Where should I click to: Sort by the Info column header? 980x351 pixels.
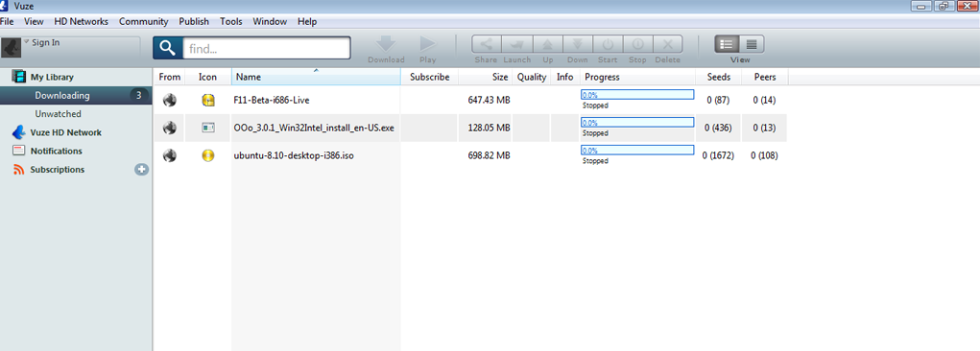click(565, 77)
